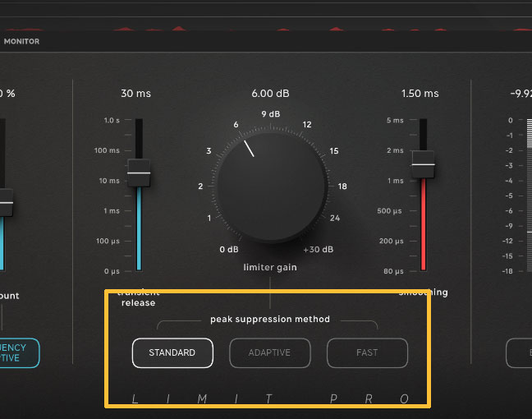
Task: Click the 500 µs smoothing scale label
Action: pyautogui.click(x=389, y=211)
